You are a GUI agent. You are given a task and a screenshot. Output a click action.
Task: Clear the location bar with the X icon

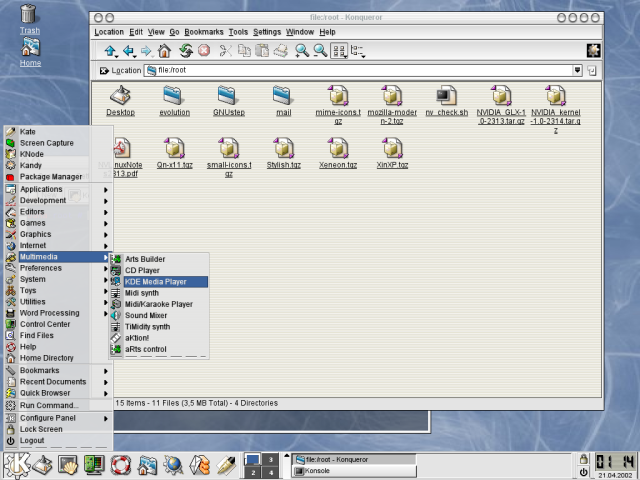pyautogui.click(x=104, y=71)
